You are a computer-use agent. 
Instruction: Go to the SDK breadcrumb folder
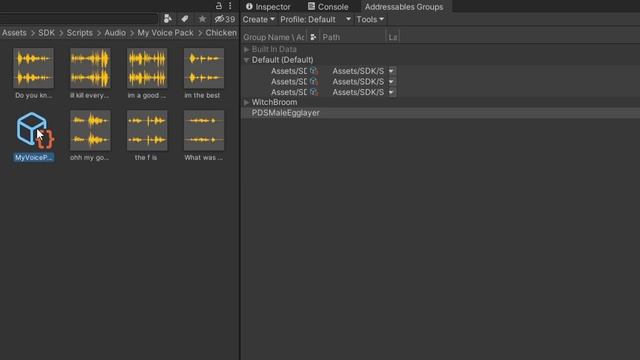(47, 33)
